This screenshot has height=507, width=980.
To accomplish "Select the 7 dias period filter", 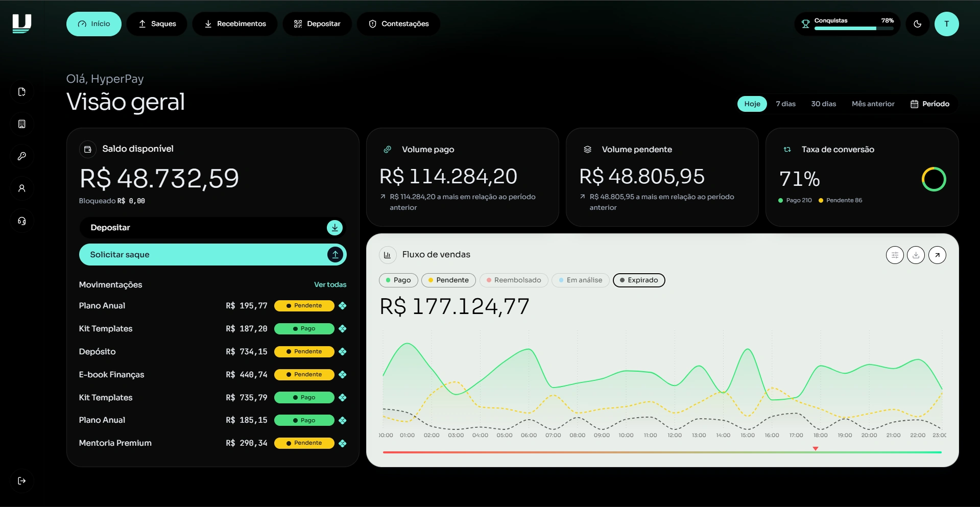I will tap(785, 104).
